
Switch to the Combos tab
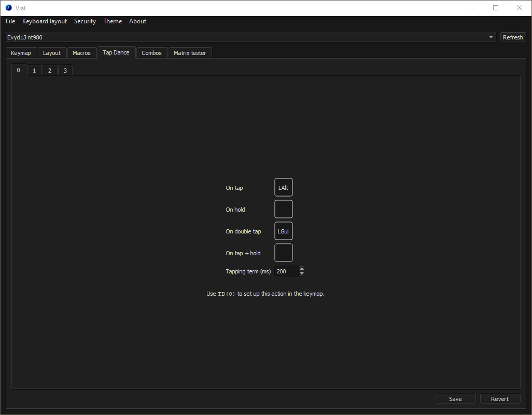[x=151, y=53]
